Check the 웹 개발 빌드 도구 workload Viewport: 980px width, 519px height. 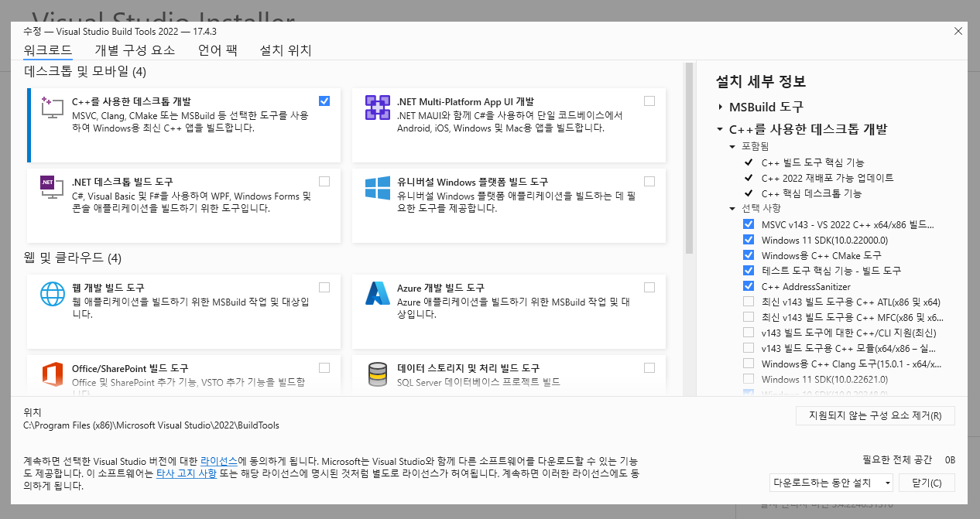coord(324,287)
